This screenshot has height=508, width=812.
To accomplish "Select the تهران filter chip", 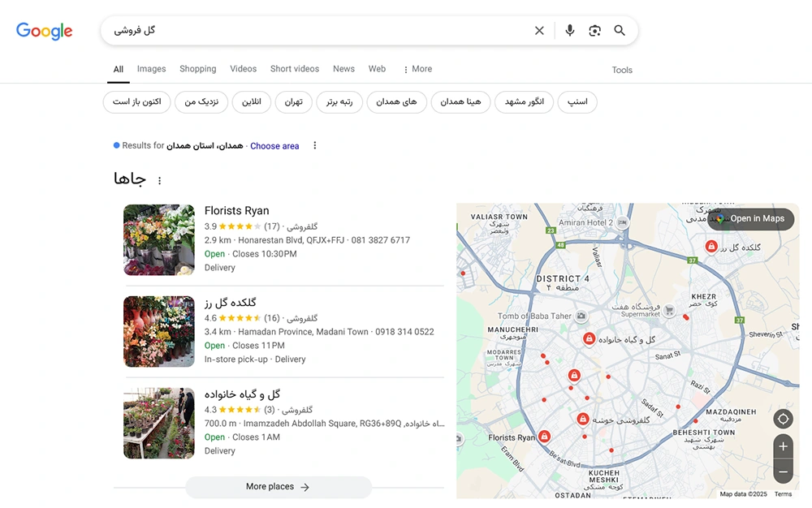I will click(x=294, y=102).
